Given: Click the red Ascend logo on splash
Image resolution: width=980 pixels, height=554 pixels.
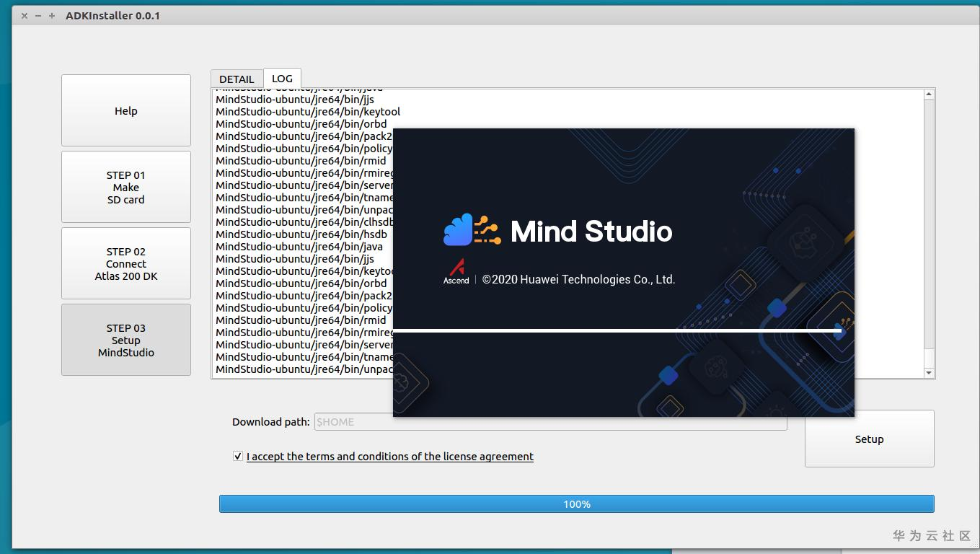Looking at the screenshot, I should pyautogui.click(x=456, y=271).
